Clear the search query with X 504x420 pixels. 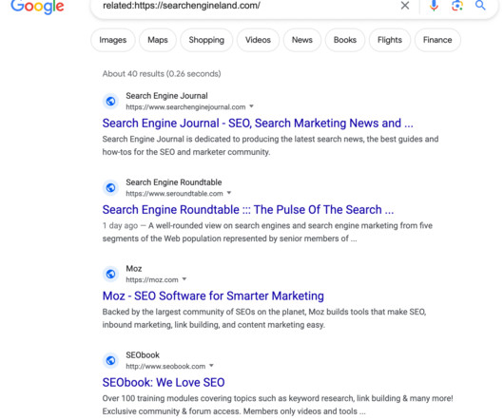[x=405, y=5]
